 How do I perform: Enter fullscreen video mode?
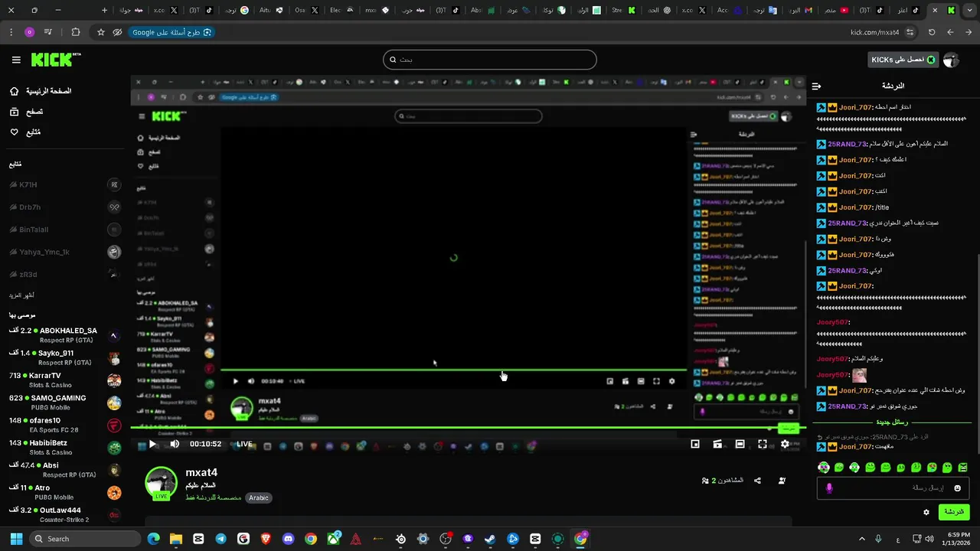point(763,444)
